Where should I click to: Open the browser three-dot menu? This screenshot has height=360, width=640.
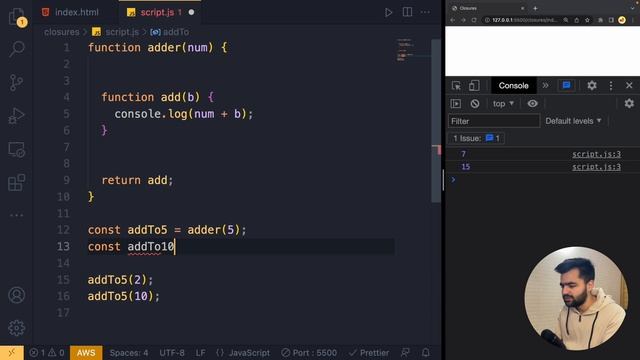pyautogui.click(x=633, y=20)
